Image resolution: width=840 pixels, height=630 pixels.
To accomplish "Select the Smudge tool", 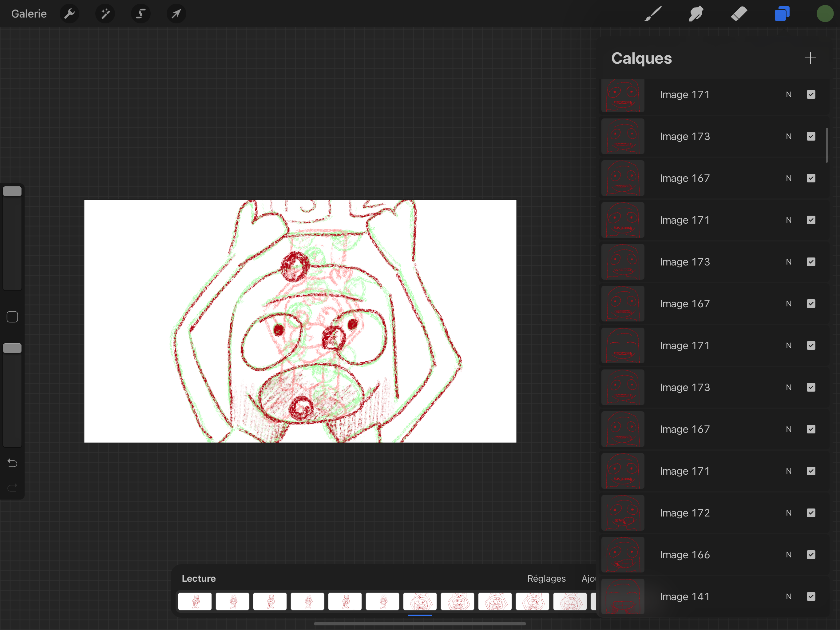I will pyautogui.click(x=696, y=14).
